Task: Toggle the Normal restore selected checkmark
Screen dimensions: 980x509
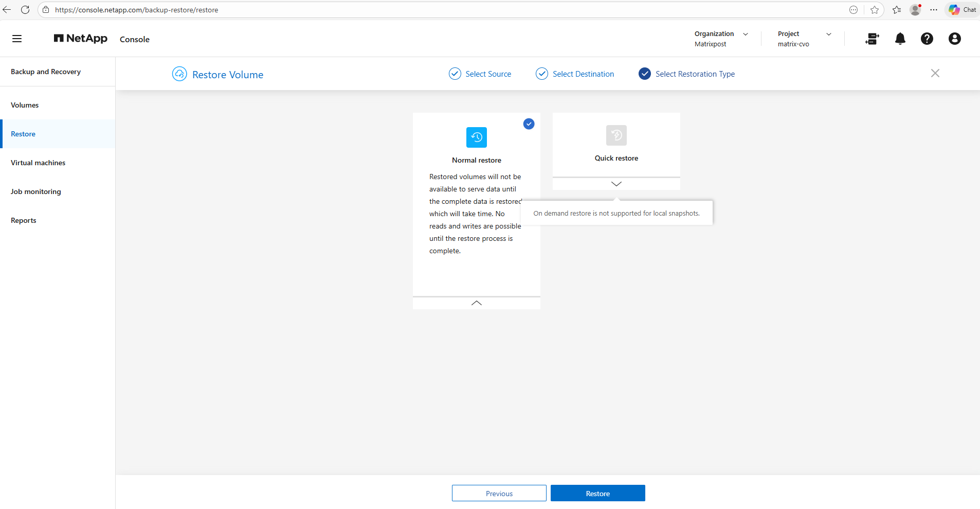Action: click(529, 124)
